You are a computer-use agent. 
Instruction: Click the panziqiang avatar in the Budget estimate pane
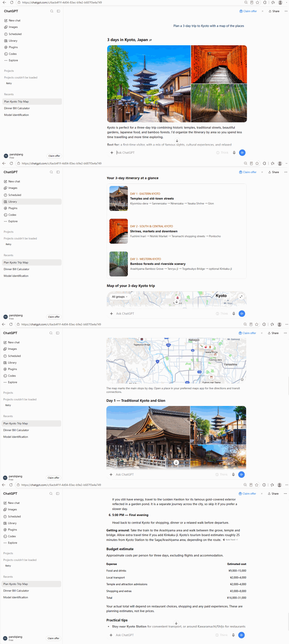(5, 638)
